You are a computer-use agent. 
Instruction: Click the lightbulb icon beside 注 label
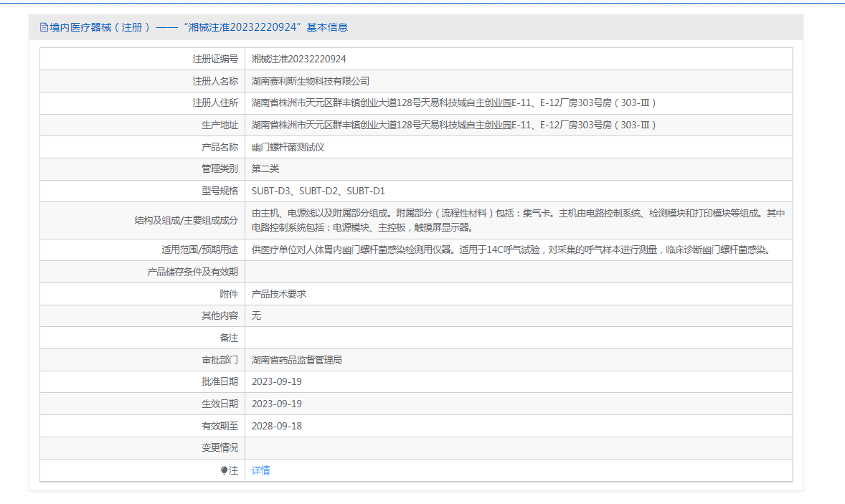(225, 470)
